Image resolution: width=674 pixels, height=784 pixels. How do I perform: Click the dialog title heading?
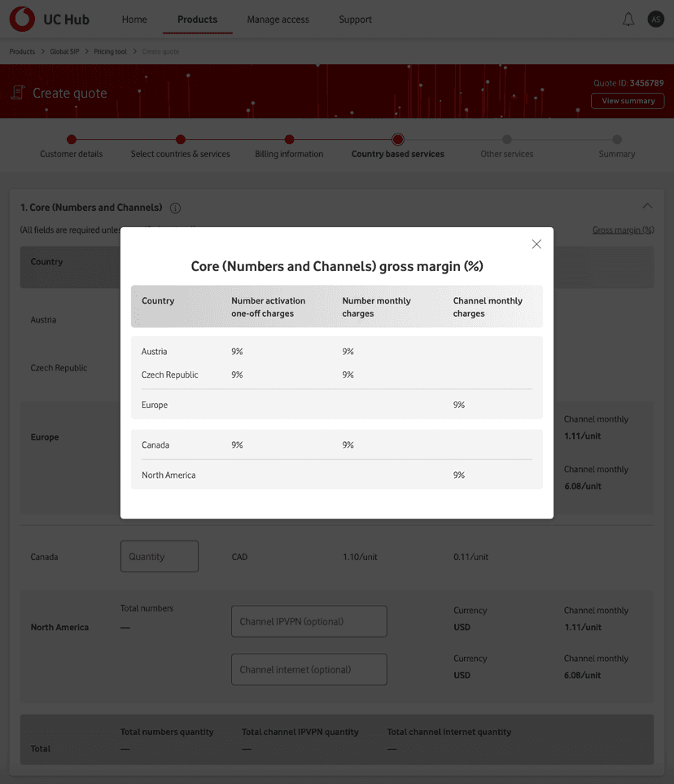pyautogui.click(x=337, y=266)
